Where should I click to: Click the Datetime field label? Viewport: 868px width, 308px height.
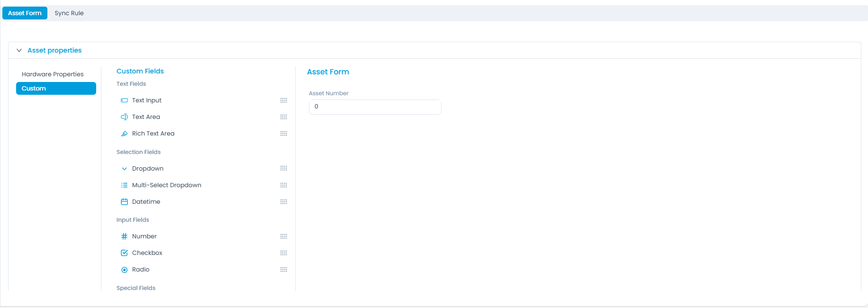coord(146,202)
